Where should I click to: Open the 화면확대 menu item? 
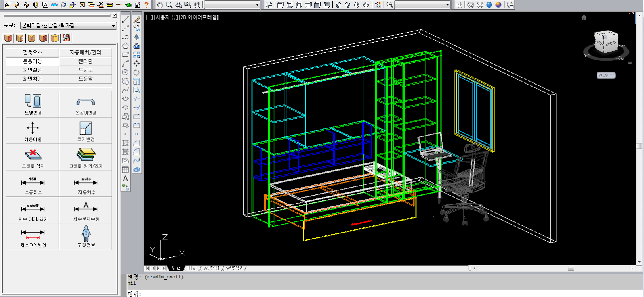click(x=33, y=79)
